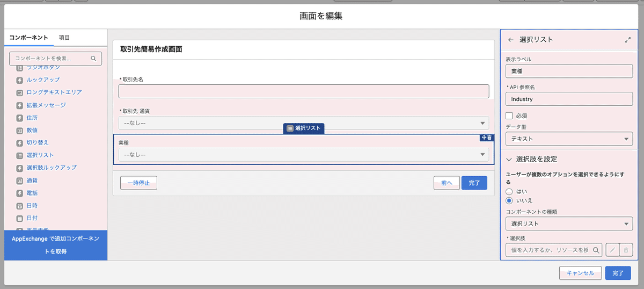Select the はい radio button

tap(509, 191)
